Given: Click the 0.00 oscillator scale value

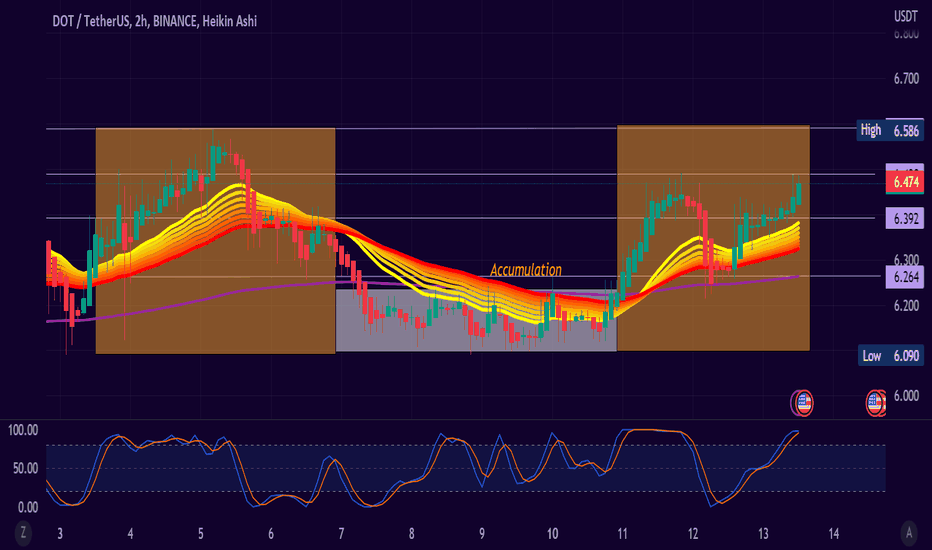Looking at the screenshot, I should [28, 507].
